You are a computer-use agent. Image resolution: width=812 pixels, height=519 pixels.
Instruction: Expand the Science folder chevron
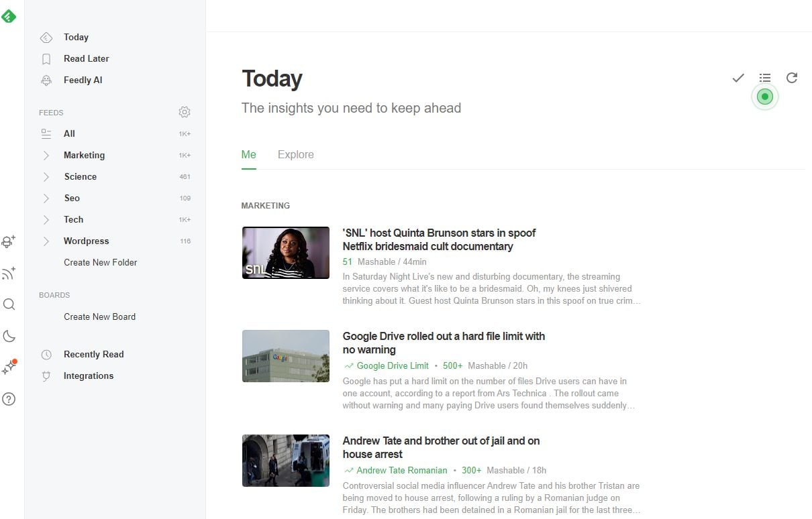[46, 177]
